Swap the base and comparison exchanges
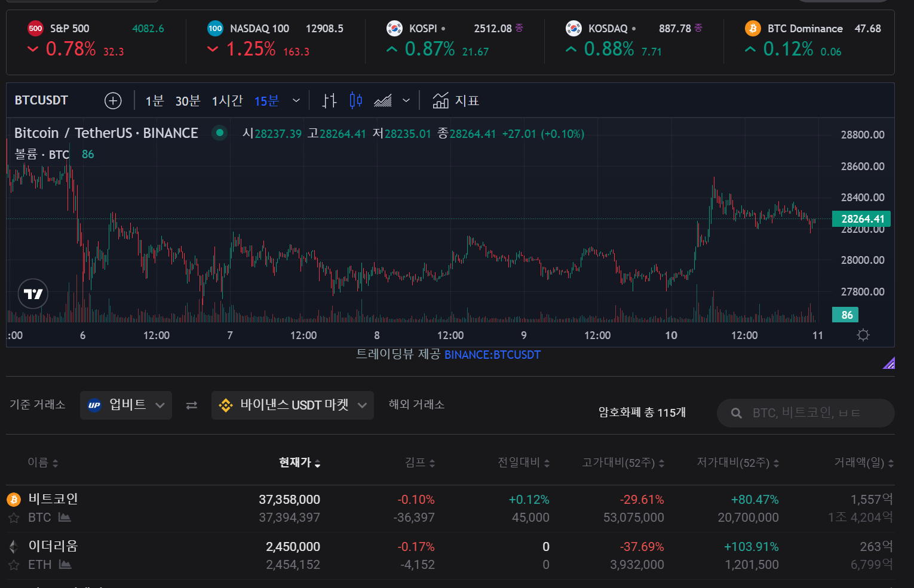This screenshot has width=914, height=588. click(191, 405)
